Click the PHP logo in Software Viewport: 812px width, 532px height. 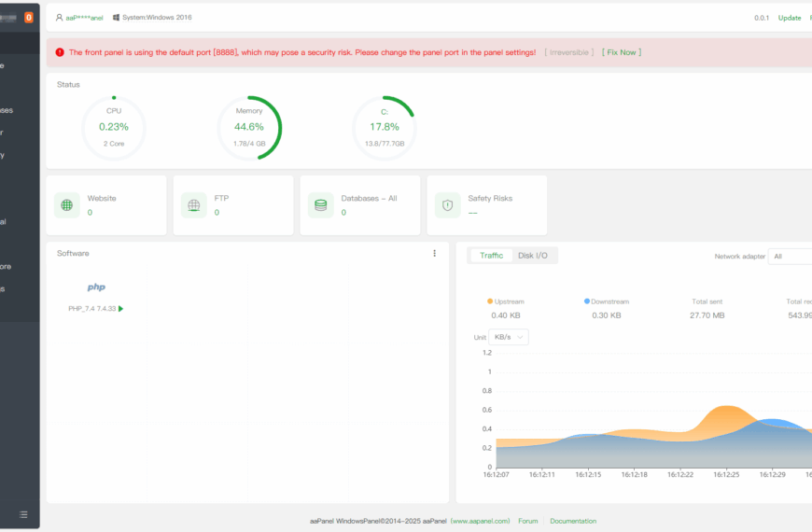(96, 287)
